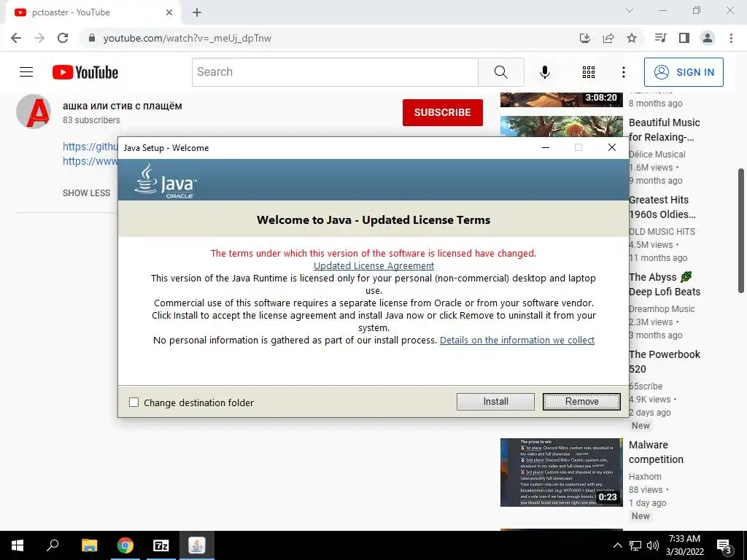Click the YouTube search input field
747x560 pixels.
[335, 72]
